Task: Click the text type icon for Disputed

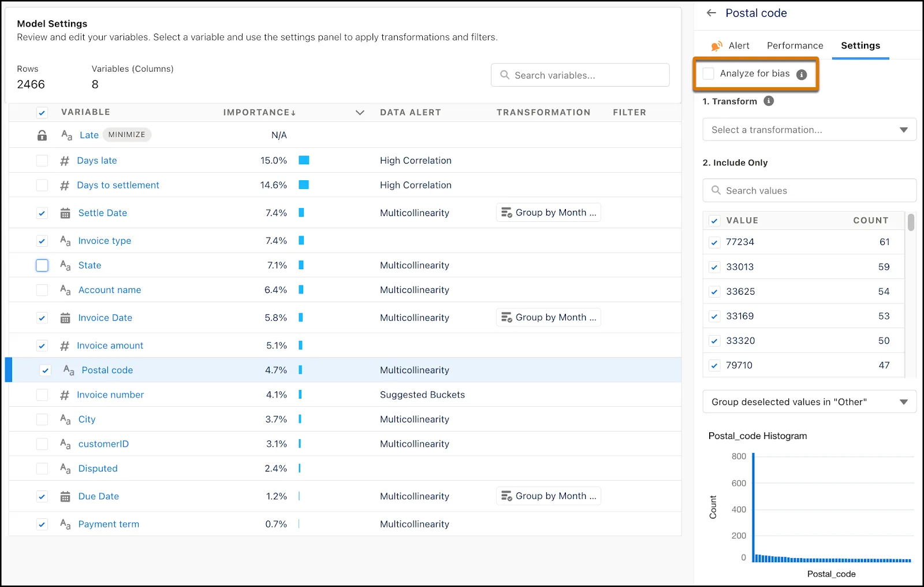Action: click(x=66, y=469)
